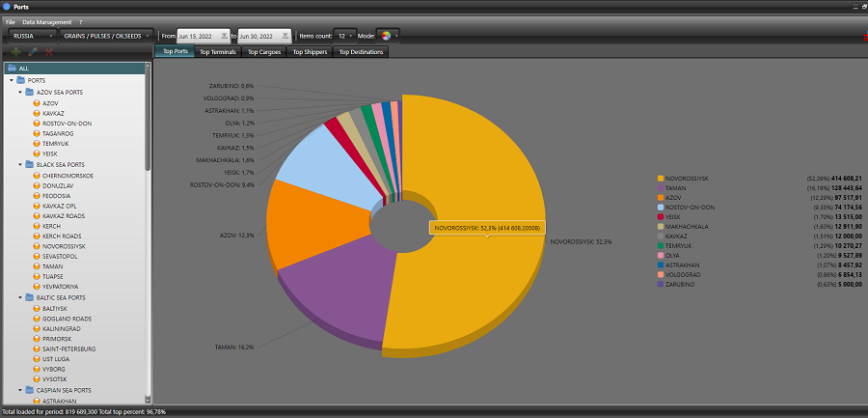Collapse the BLACK SEA PORTS group
The width and height of the screenshot is (868, 418).
(x=20, y=165)
